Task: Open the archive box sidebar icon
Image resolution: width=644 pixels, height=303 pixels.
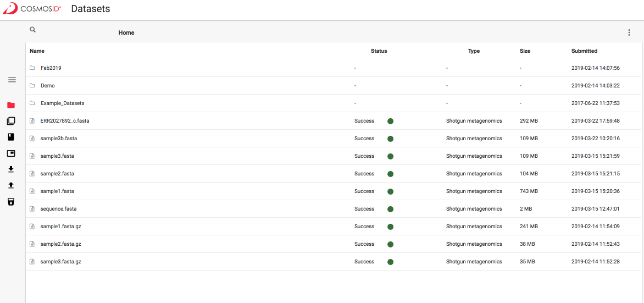Action: (11, 201)
